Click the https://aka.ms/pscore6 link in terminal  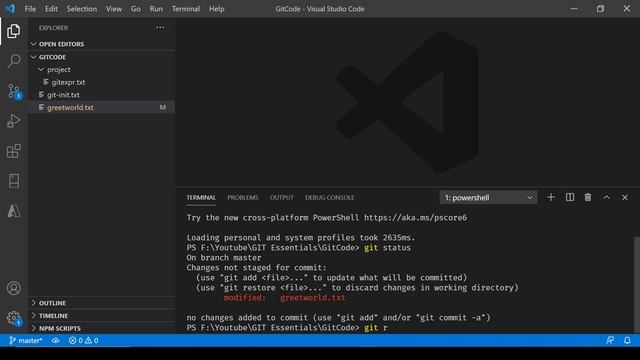pyautogui.click(x=416, y=218)
